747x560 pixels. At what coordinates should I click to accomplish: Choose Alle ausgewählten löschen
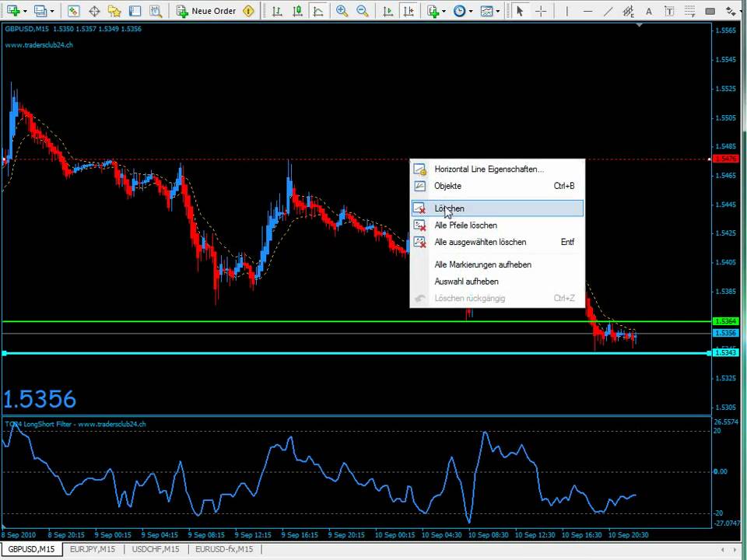tap(497, 242)
